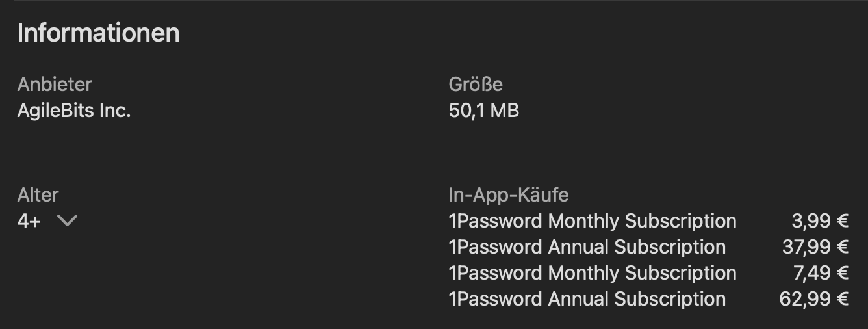Click the 7,49 € price
This screenshot has height=329, width=868.
820,273
